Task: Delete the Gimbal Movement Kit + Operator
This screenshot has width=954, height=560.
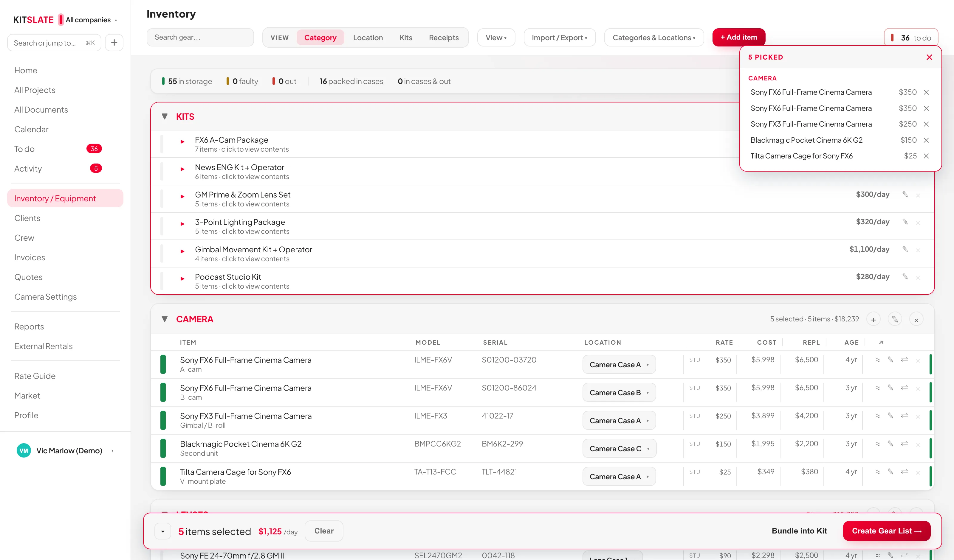Action: click(x=918, y=251)
